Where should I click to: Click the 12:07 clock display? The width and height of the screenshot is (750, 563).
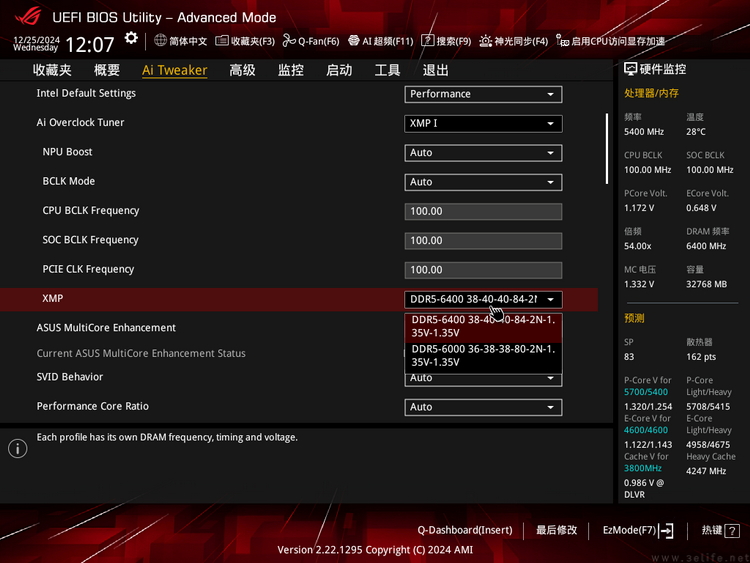click(89, 45)
